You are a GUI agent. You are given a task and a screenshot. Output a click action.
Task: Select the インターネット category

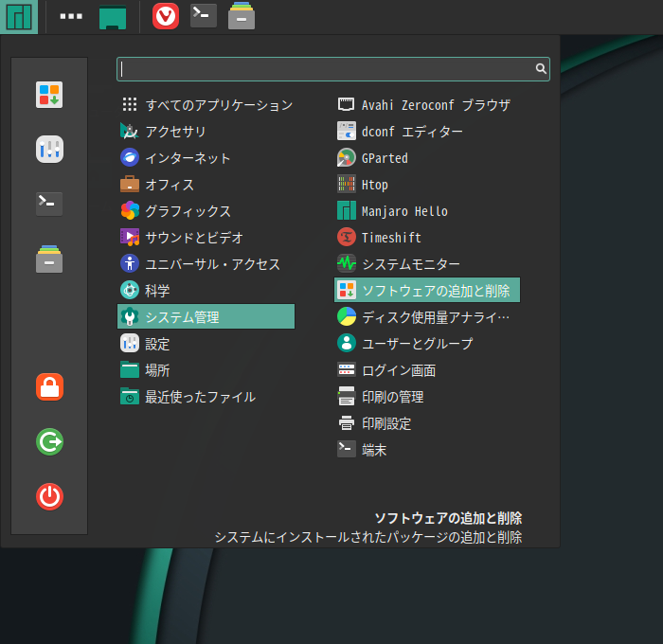[187, 158]
